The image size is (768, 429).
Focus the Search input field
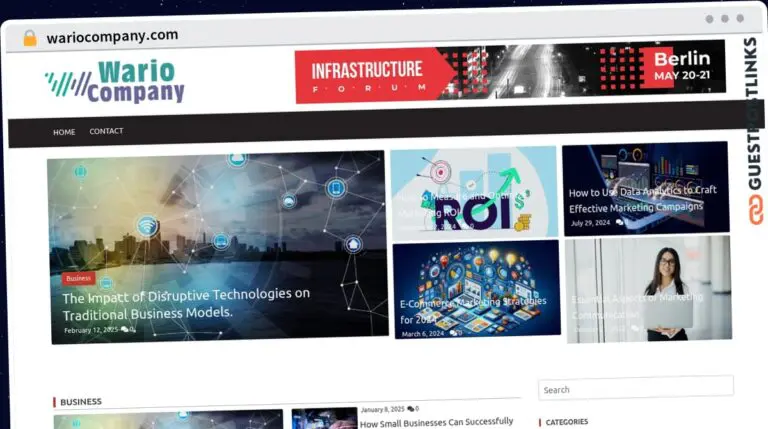point(636,389)
